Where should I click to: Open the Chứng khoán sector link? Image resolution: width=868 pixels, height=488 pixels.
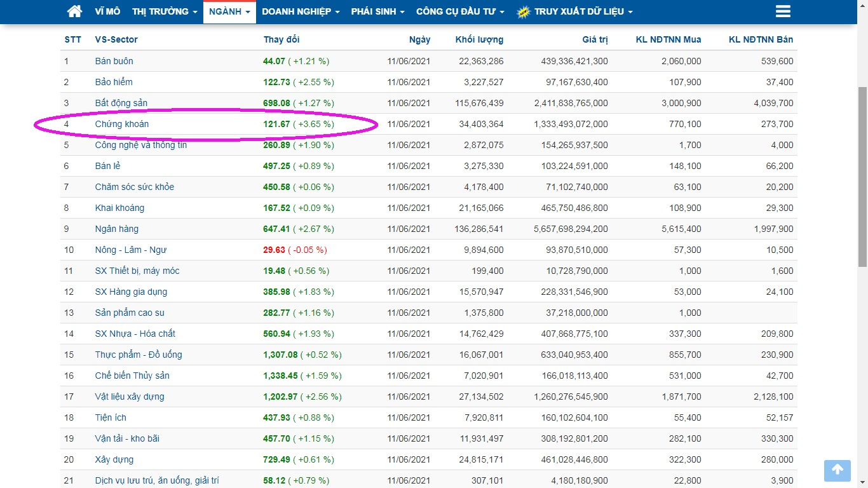[x=122, y=124]
